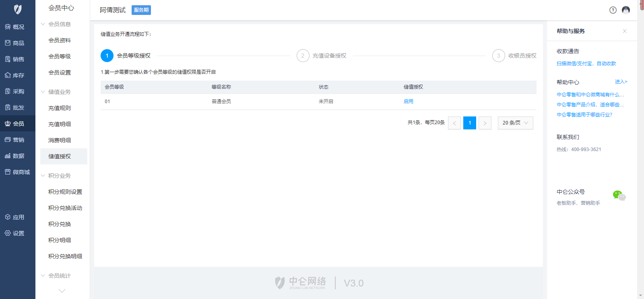Open the 20 条/页 page size dropdown

click(515, 123)
